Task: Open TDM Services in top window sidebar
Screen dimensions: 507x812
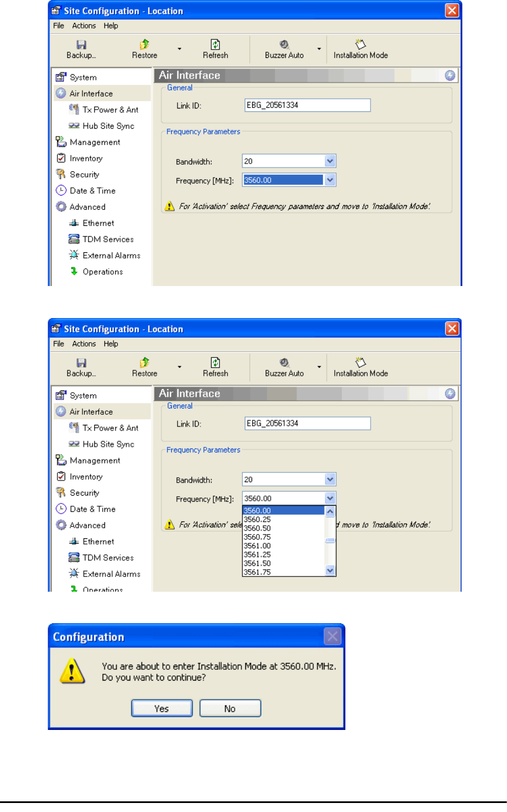Action: coord(109,239)
